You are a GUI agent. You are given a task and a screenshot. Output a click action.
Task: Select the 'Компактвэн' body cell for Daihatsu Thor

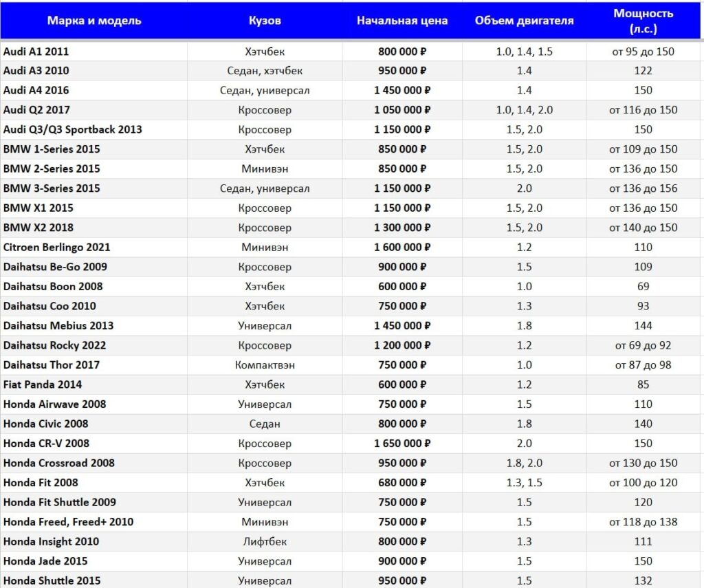tap(265, 365)
